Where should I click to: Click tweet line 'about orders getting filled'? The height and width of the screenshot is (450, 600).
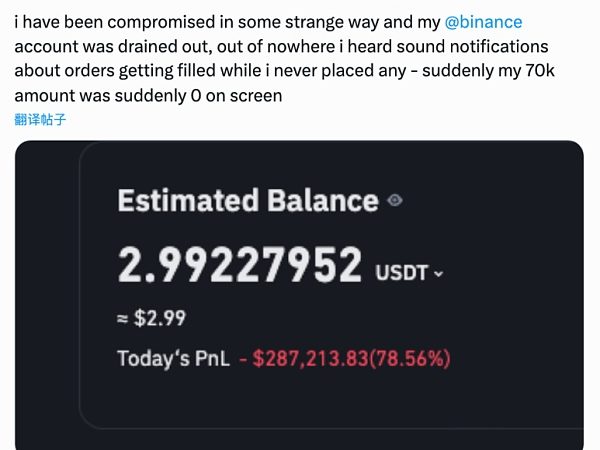[284, 71]
